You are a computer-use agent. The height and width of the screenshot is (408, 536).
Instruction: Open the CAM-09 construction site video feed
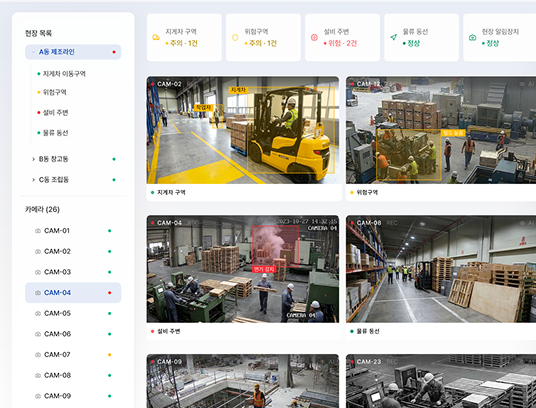pyautogui.click(x=243, y=381)
